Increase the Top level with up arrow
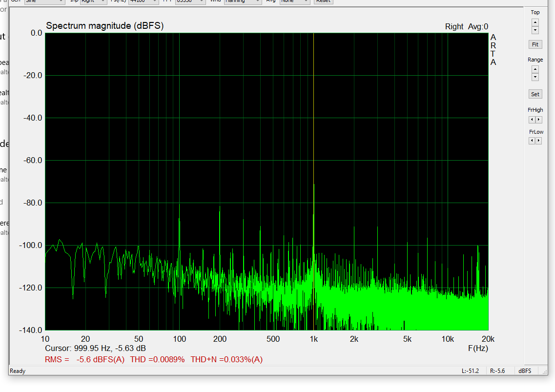The height and width of the screenshot is (392, 555). click(x=535, y=22)
